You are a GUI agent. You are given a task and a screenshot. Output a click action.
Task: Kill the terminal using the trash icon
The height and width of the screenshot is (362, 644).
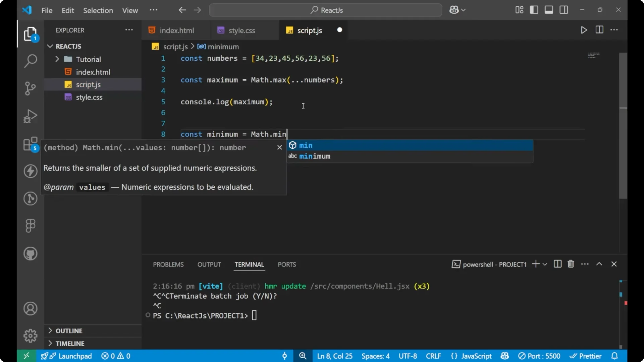pyautogui.click(x=571, y=264)
